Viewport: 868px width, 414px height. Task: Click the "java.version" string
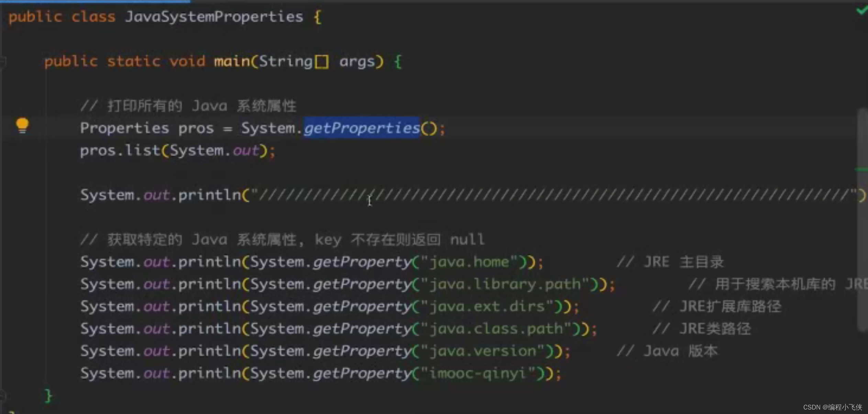point(482,351)
